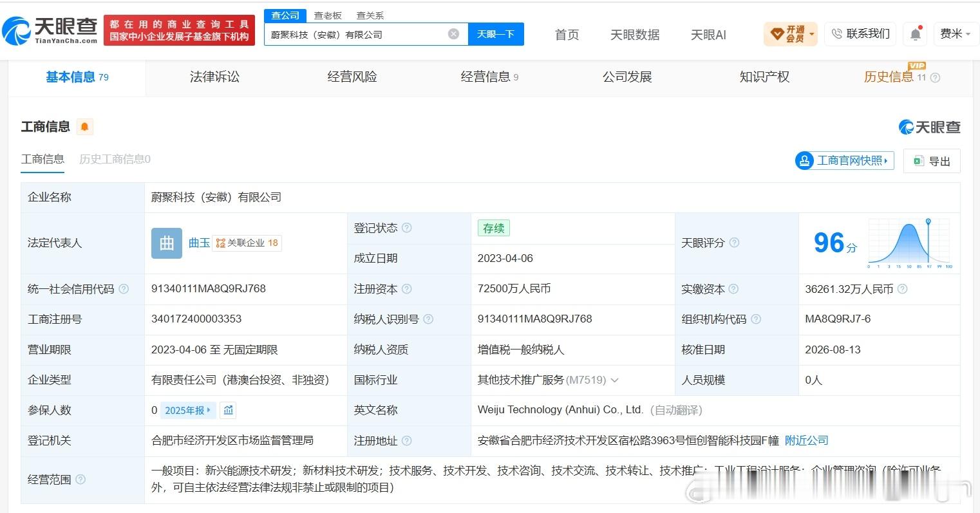Click the legal representative avatar 曲
Screen dimensions: 980x513
click(167, 243)
